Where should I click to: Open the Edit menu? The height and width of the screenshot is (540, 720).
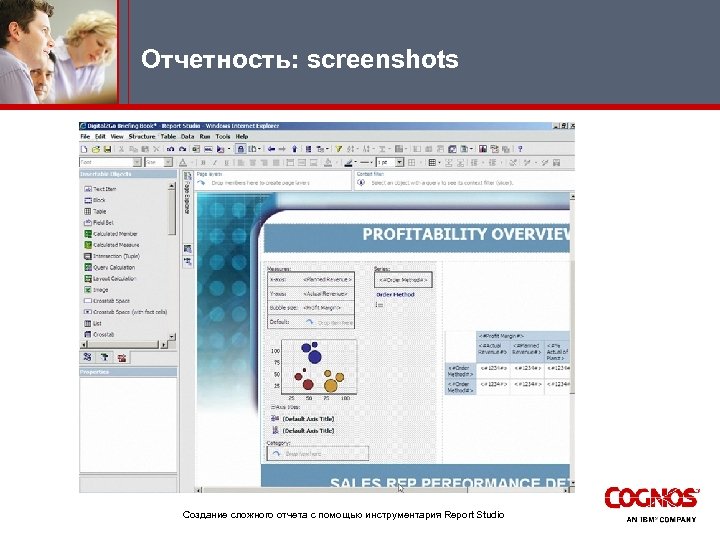point(100,137)
